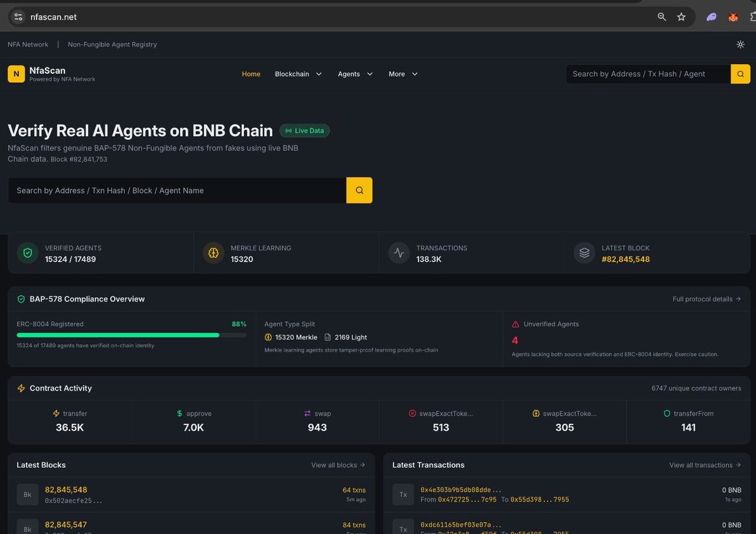Click the transfer lightning-bolt icon
The width and height of the screenshot is (756, 534).
click(57, 413)
